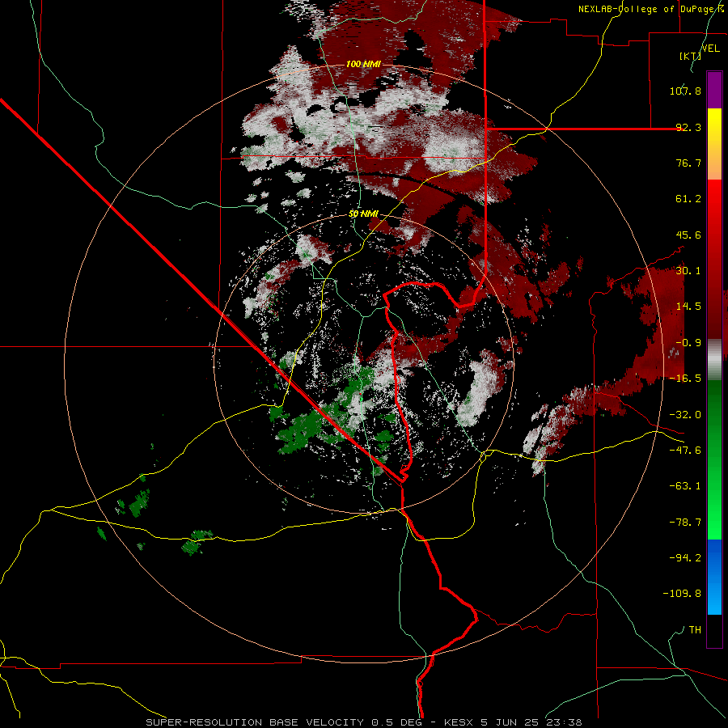Image resolution: width=728 pixels, height=728 pixels.
Task: Click the [KT] units label
Action: click(691, 56)
